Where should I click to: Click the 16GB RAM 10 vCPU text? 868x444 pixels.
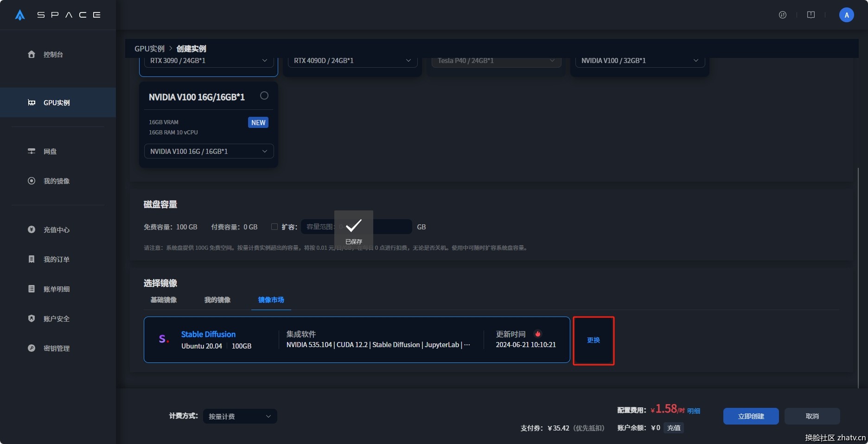[x=173, y=133]
